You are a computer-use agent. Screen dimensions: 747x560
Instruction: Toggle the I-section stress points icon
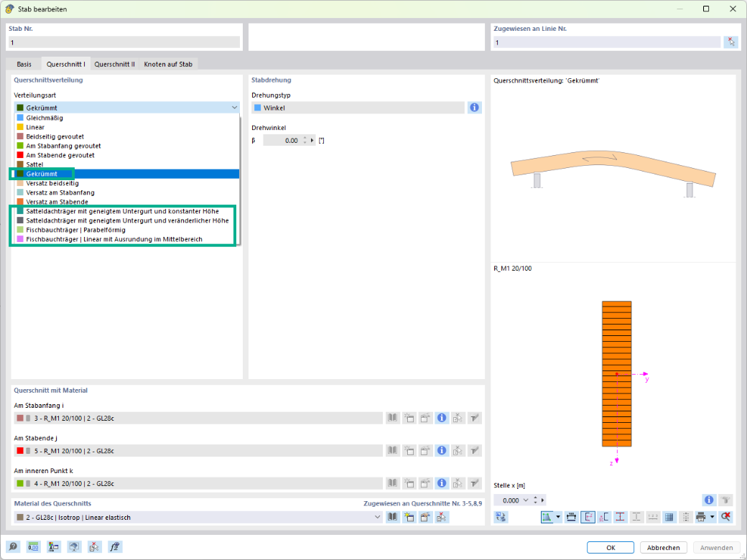[x=620, y=517]
